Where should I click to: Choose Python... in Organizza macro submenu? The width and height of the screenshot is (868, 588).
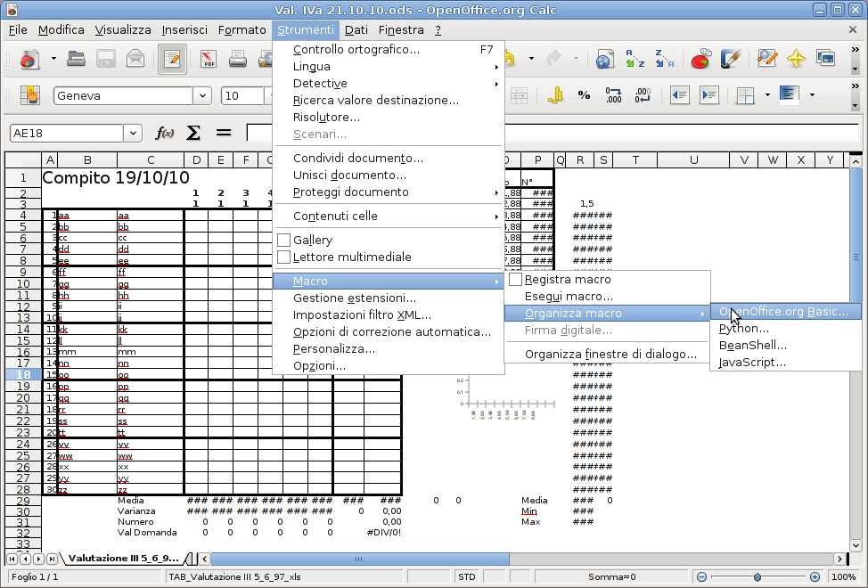785,329
